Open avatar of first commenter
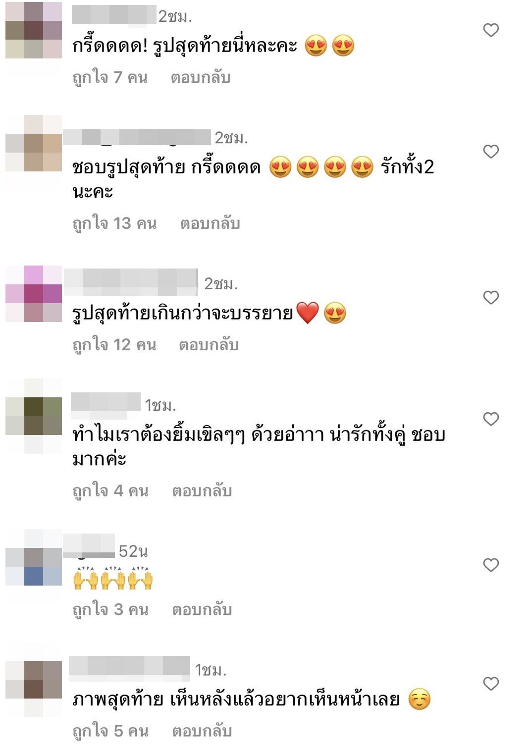 (34, 30)
